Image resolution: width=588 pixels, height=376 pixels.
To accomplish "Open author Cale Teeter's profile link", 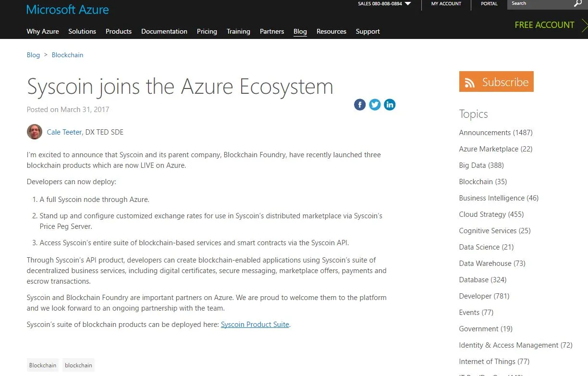I will coord(64,132).
